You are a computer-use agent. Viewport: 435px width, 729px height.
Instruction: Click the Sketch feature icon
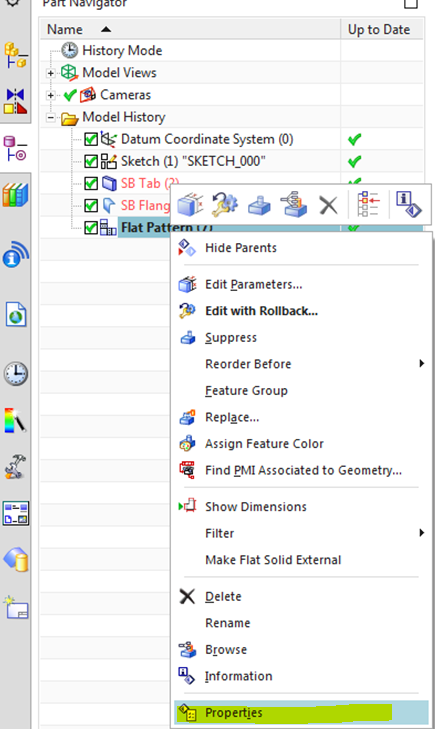tap(109, 161)
